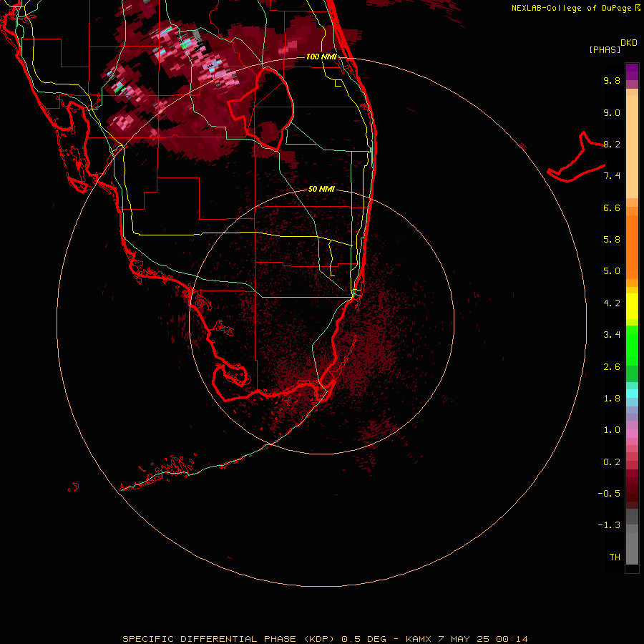Click the 4.2 color scale value

(612, 303)
